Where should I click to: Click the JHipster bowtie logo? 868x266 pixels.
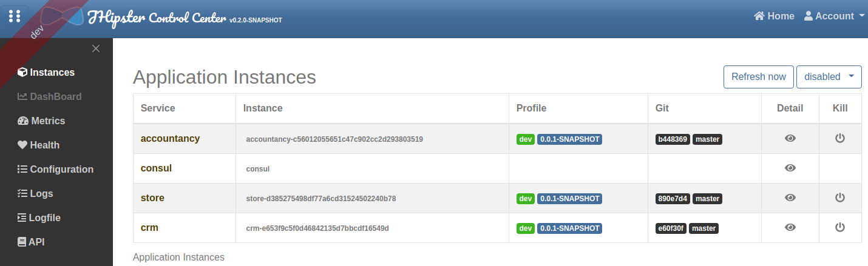pyautogui.click(x=64, y=16)
